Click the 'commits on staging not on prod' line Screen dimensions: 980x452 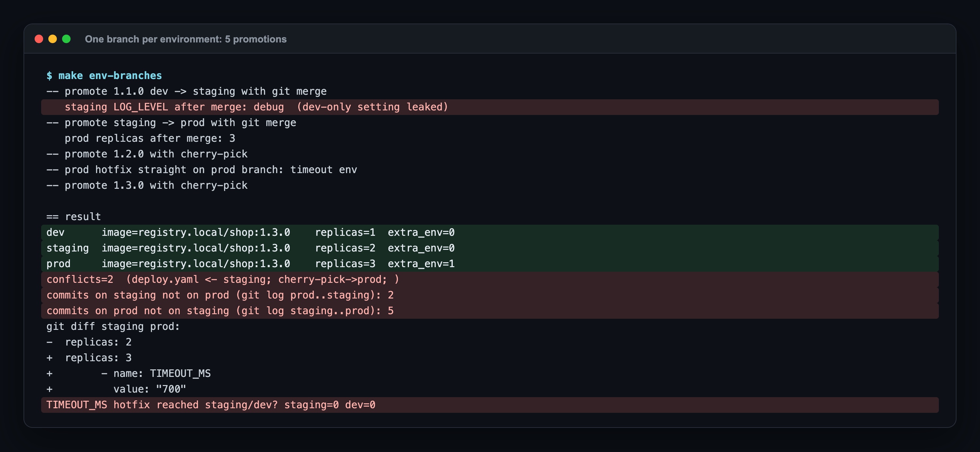490,295
